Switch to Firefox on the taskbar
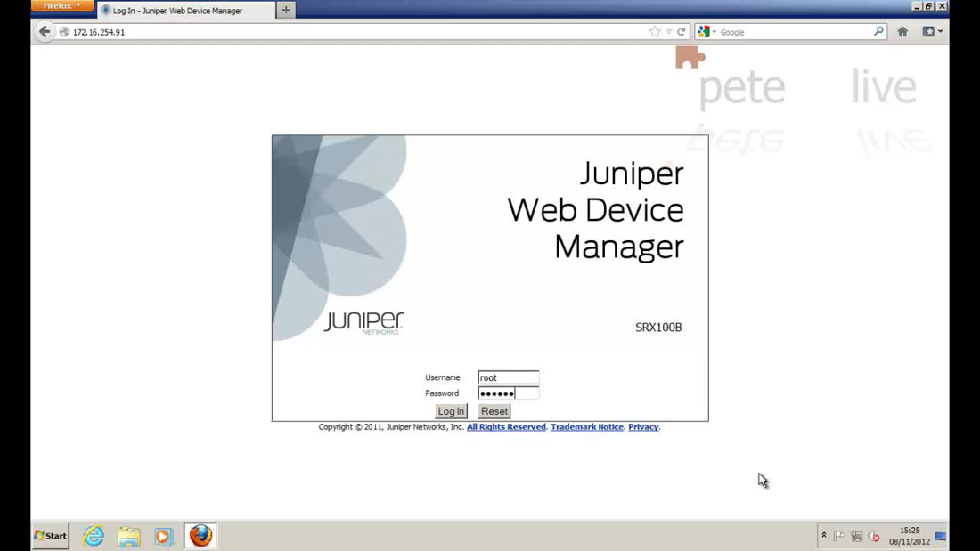980x551 pixels. [200, 535]
